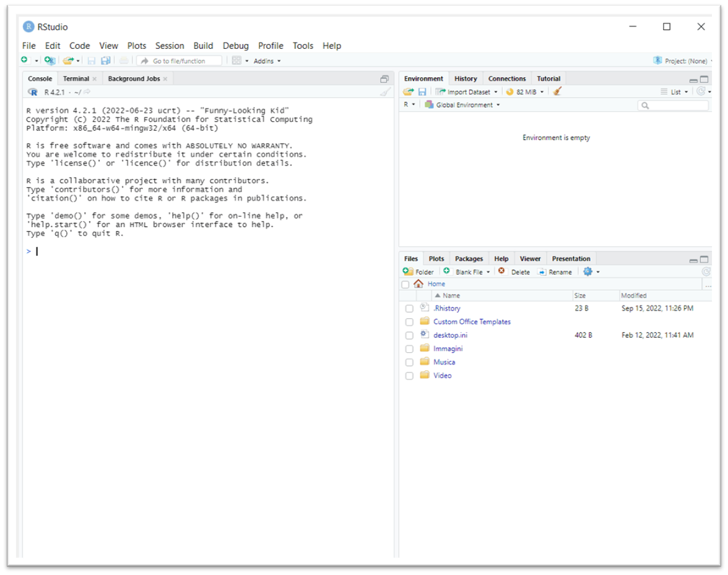Viewport: 728px width, 575px height.
Task: Open the Addins dropdown
Action: pyautogui.click(x=267, y=61)
